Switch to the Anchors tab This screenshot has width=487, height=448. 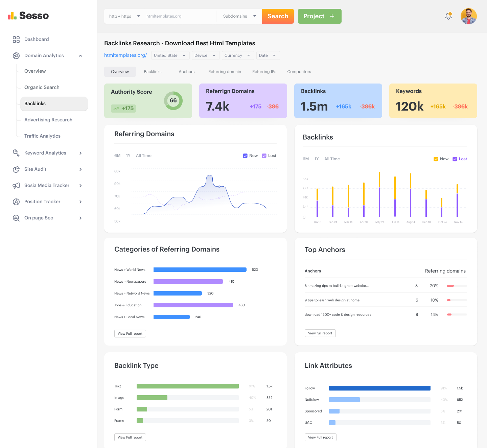[186, 72]
